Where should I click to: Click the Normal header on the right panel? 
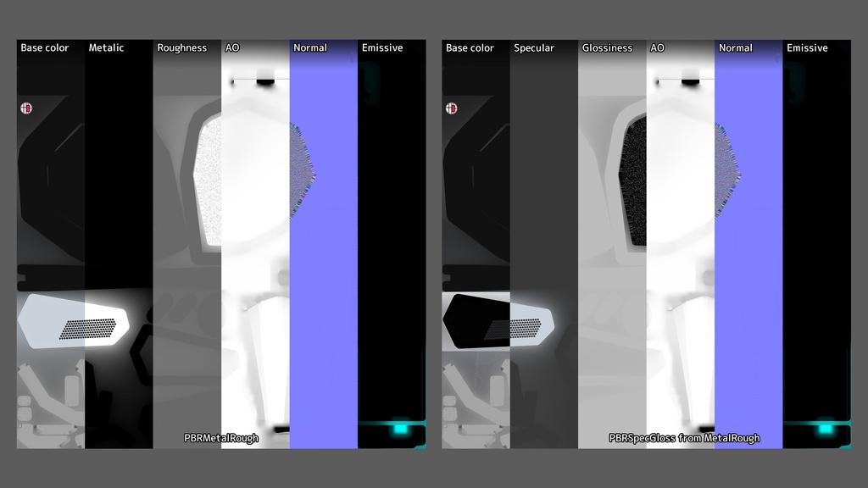pos(734,48)
